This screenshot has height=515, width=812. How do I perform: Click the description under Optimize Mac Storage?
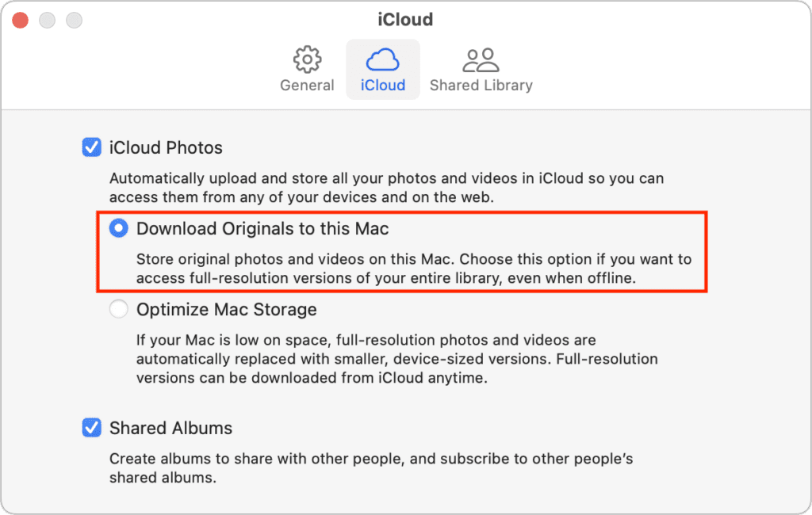click(x=396, y=359)
